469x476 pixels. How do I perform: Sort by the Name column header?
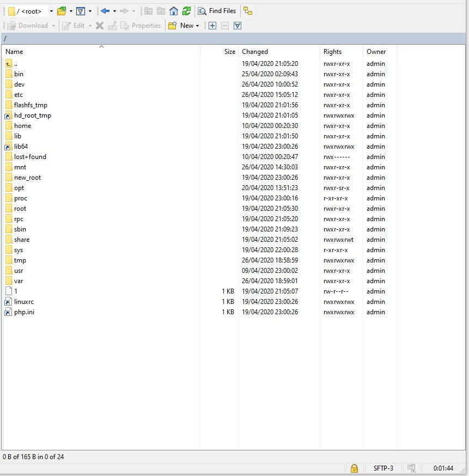(101, 51)
